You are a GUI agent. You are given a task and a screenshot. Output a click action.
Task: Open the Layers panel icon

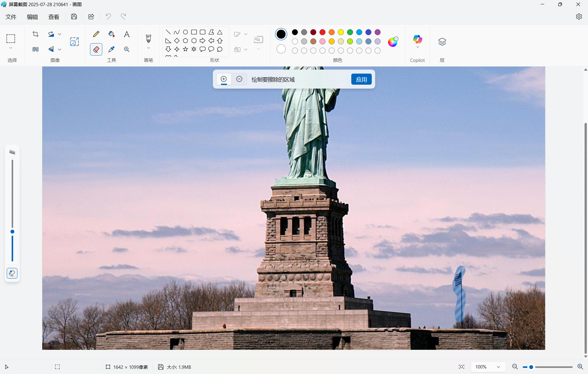pyautogui.click(x=442, y=41)
